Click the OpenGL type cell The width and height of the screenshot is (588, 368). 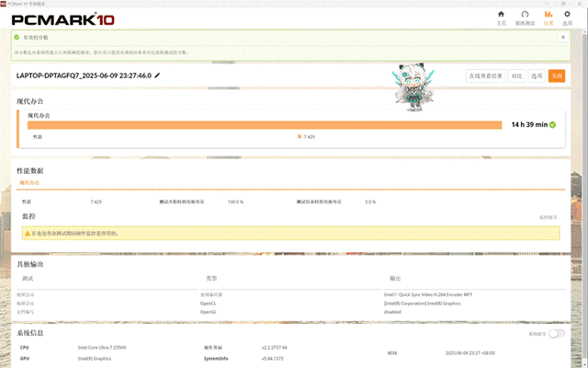pos(209,312)
